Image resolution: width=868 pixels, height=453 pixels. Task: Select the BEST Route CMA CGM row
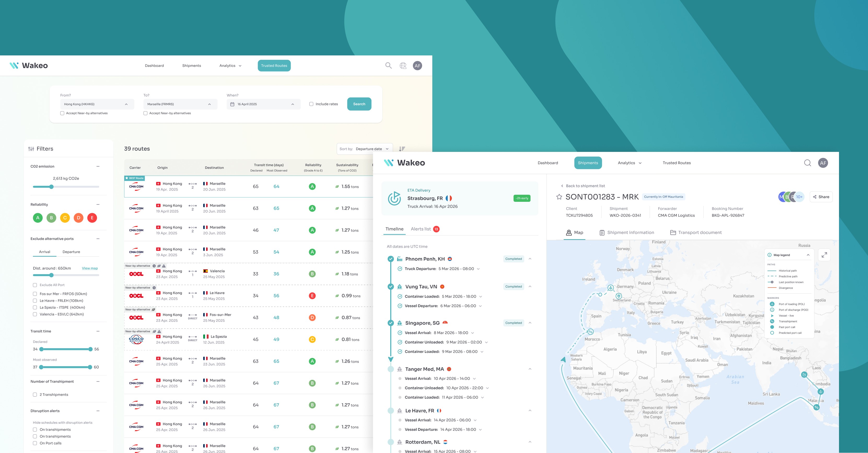click(249, 187)
